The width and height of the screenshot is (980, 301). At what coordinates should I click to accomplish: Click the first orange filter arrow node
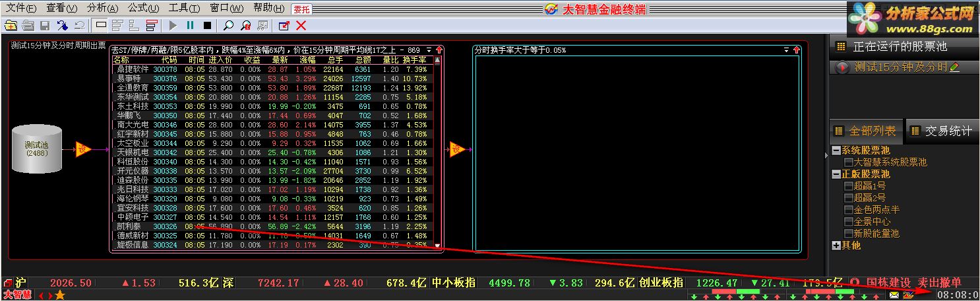83,149
